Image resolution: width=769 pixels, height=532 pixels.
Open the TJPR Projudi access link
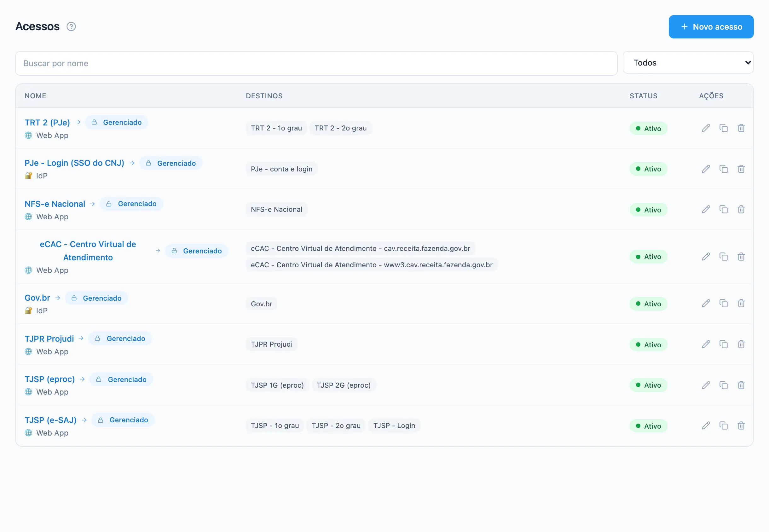pos(49,339)
